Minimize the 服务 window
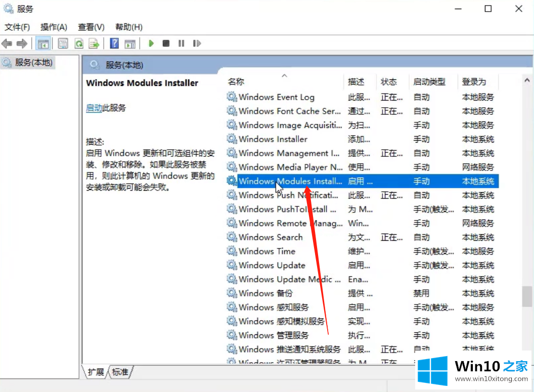 (x=458, y=9)
